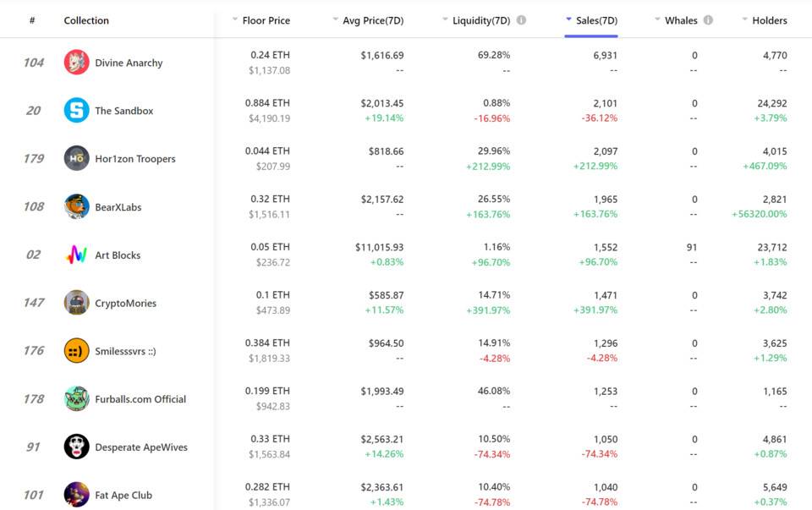The width and height of the screenshot is (812, 510).
Task: Click the Fat Ape Club avatar thumbnail
Action: [x=77, y=495]
